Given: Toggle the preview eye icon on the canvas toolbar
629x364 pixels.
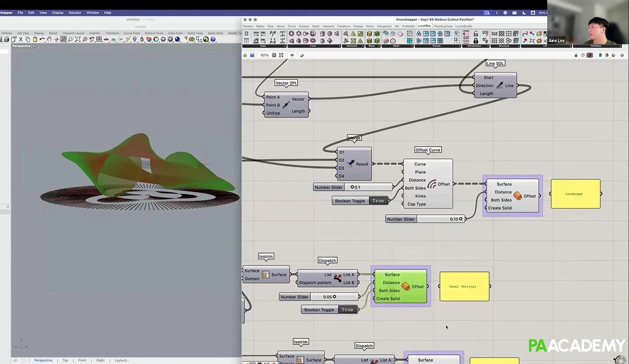Looking at the screenshot, I should 292,55.
